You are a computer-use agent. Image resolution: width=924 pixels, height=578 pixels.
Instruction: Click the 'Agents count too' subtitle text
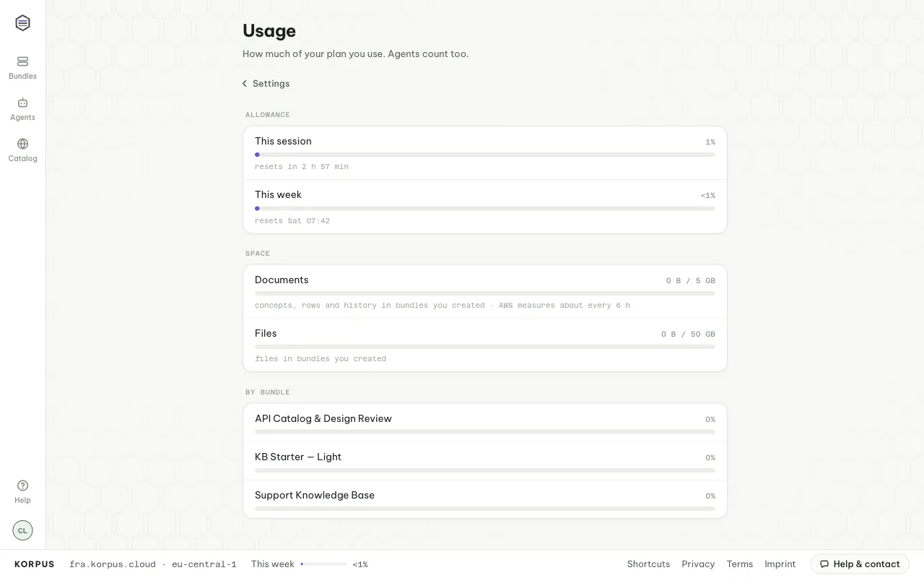point(428,53)
